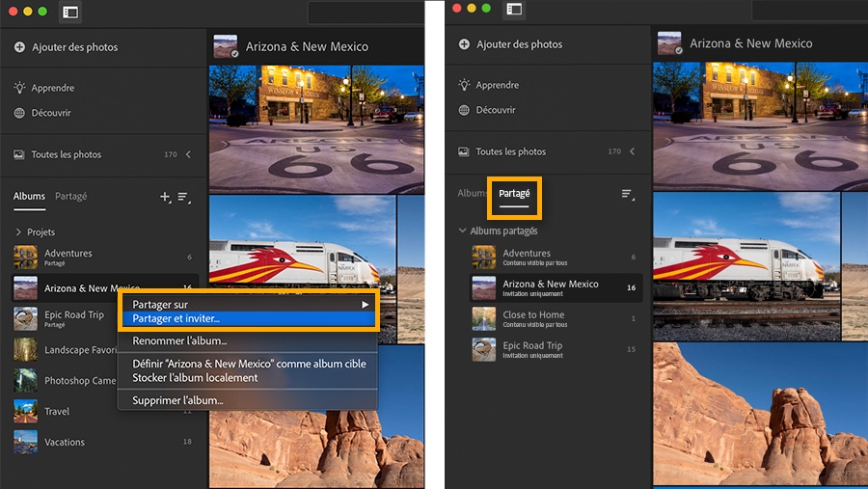
Task: Select shared Adventures album in the right window
Action: click(556, 257)
